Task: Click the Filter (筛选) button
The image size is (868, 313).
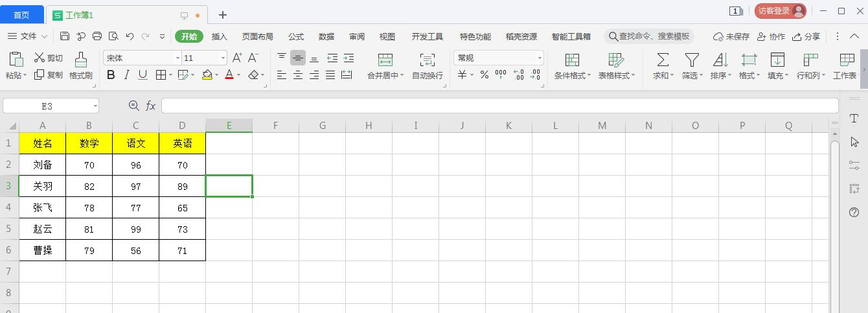Action: click(692, 67)
